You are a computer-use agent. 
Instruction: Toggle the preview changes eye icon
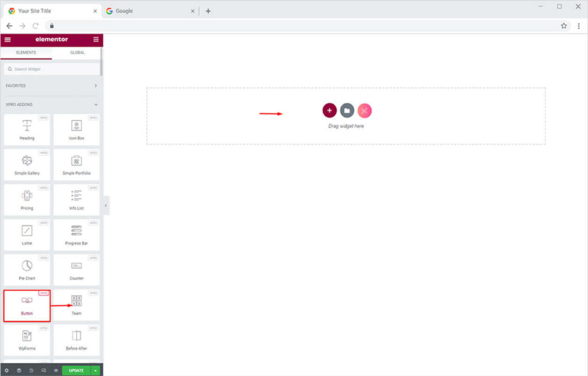pos(56,370)
